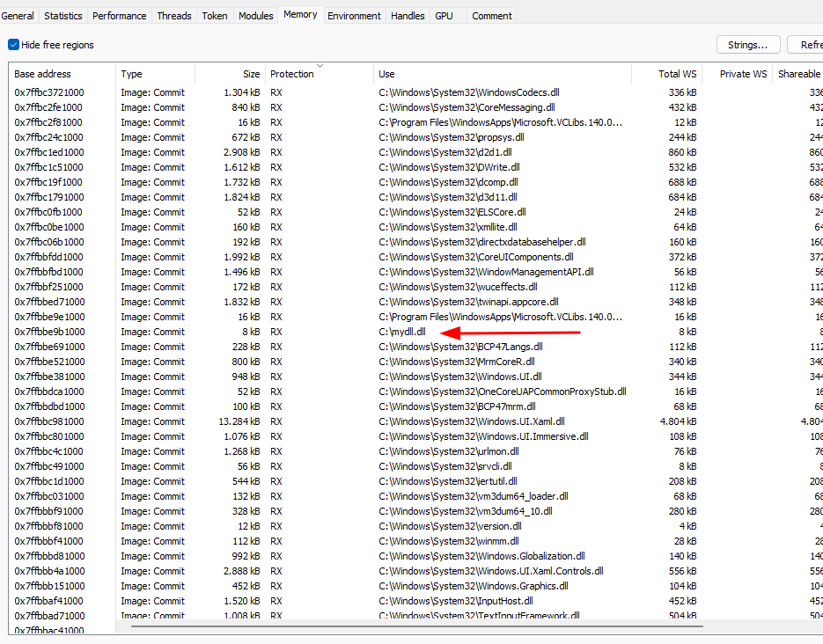Viewport: 823px width, 644px height.
Task: Toggle the Hide free regions checkbox
Action: click(14, 45)
